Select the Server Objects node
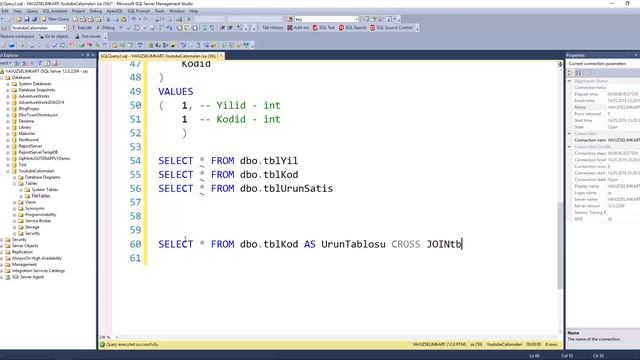Image resolution: width=640 pixels, height=360 pixels. point(25,246)
